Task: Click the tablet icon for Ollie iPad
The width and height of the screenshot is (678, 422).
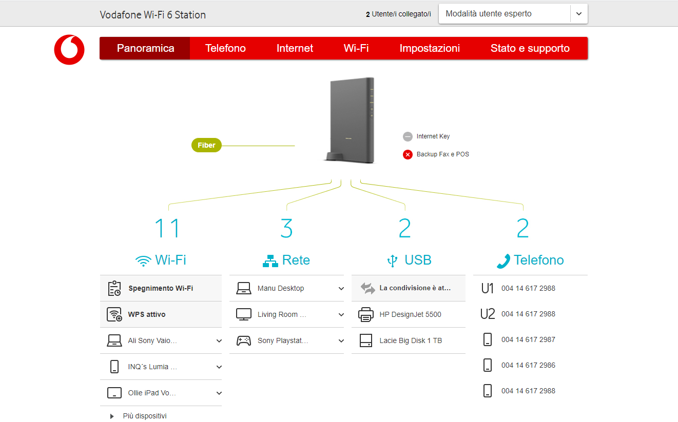Action: coord(114,393)
